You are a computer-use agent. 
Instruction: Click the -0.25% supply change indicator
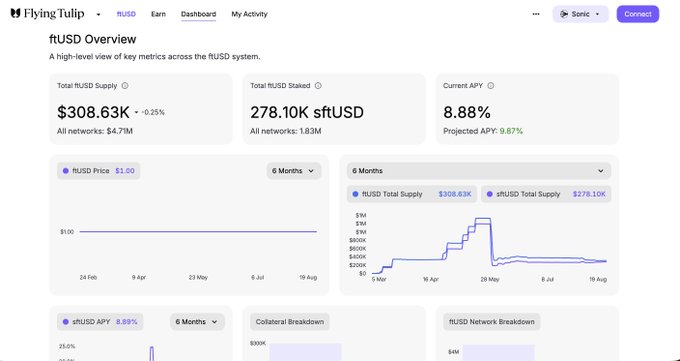coord(150,112)
